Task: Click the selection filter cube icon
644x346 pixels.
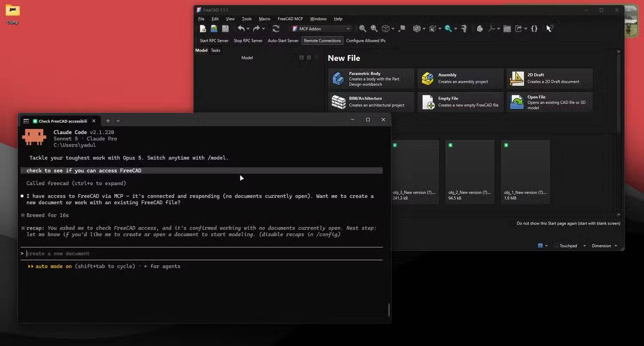Action: point(433,29)
